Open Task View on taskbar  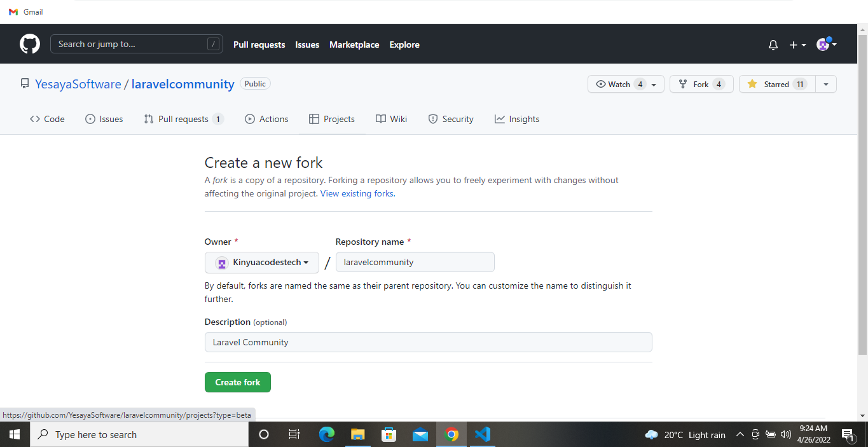(x=294, y=435)
